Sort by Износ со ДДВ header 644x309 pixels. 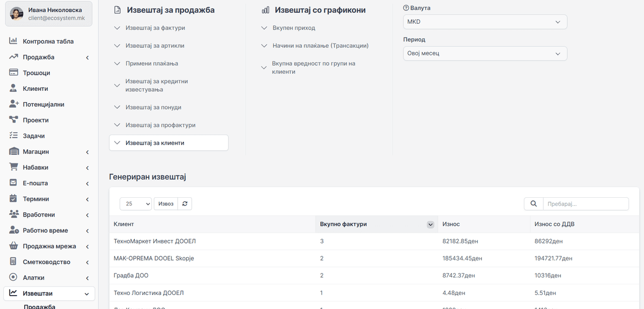click(584, 224)
